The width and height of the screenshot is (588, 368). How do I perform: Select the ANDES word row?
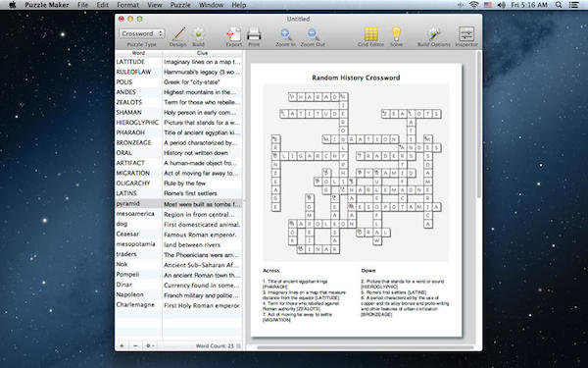click(178, 92)
